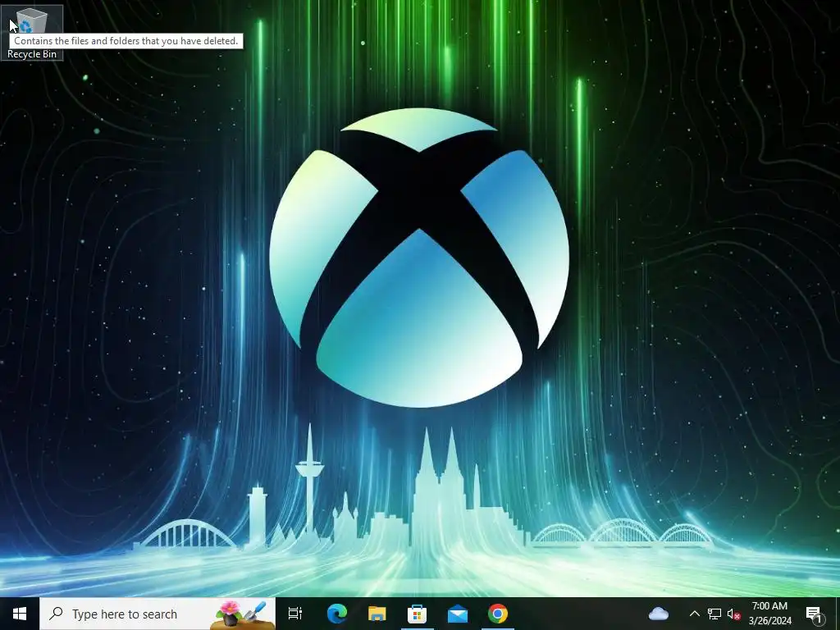Viewport: 840px width, 630px height.
Task: Click the magnifier icon in search box
Action: pos(56,614)
